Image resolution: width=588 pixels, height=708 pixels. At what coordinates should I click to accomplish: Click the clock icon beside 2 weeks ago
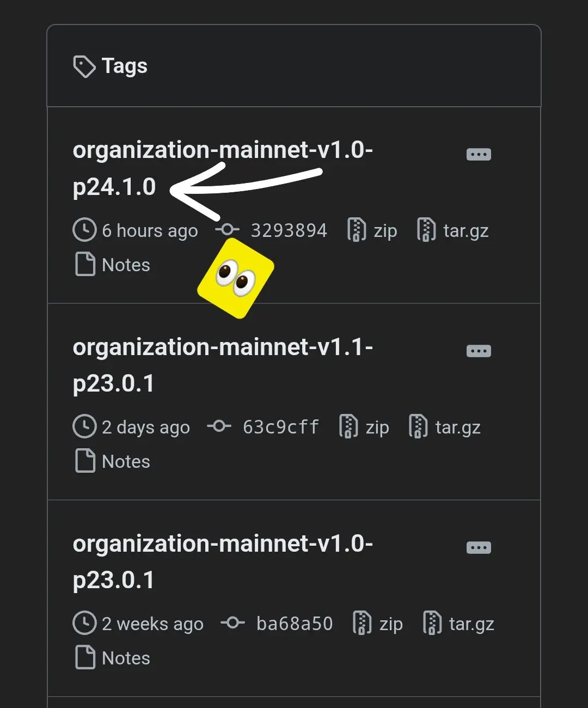click(84, 623)
